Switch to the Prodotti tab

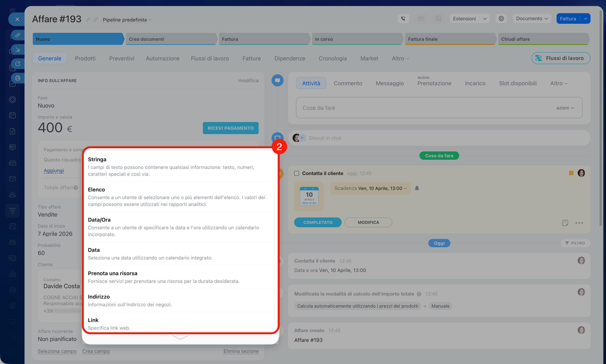85,58
